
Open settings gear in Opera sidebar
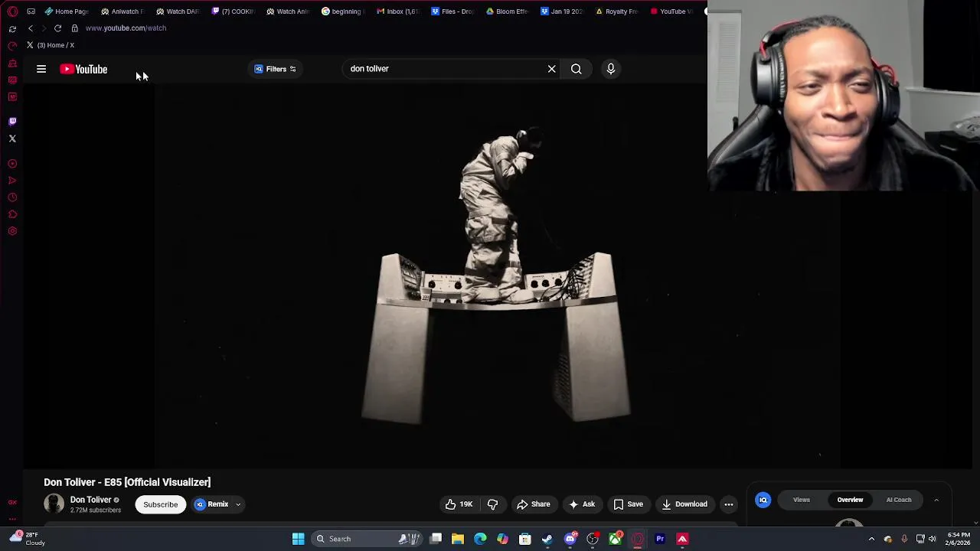click(12, 231)
